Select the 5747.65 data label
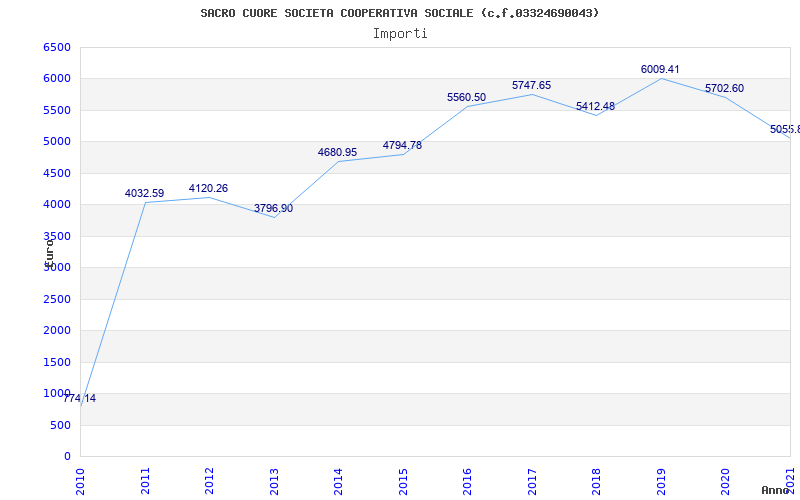800x500 pixels. pos(532,85)
